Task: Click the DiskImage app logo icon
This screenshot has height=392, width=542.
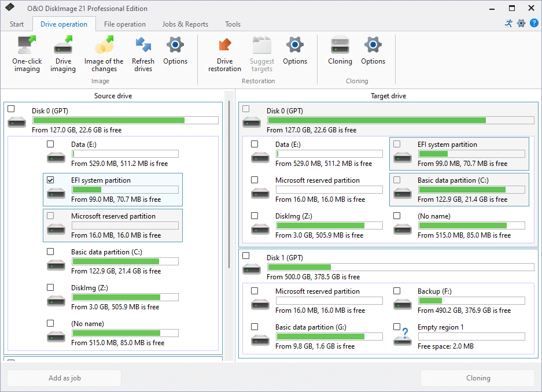Action: [10, 7]
